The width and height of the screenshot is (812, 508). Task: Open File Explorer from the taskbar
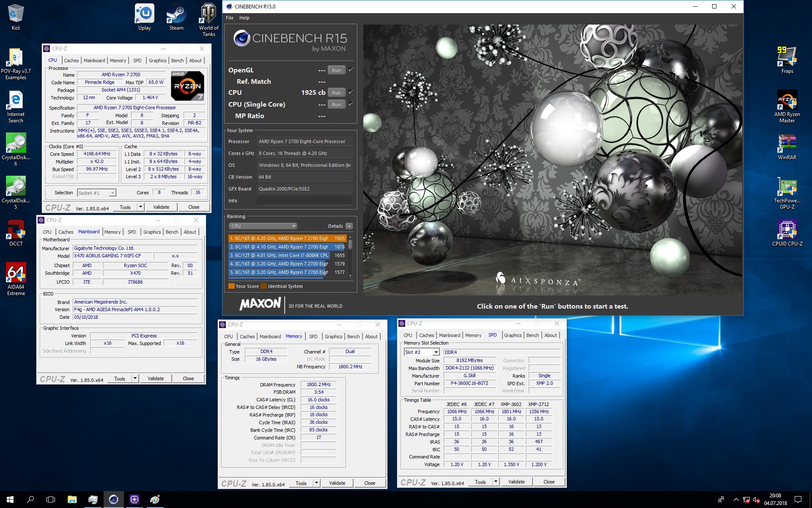(x=72, y=500)
